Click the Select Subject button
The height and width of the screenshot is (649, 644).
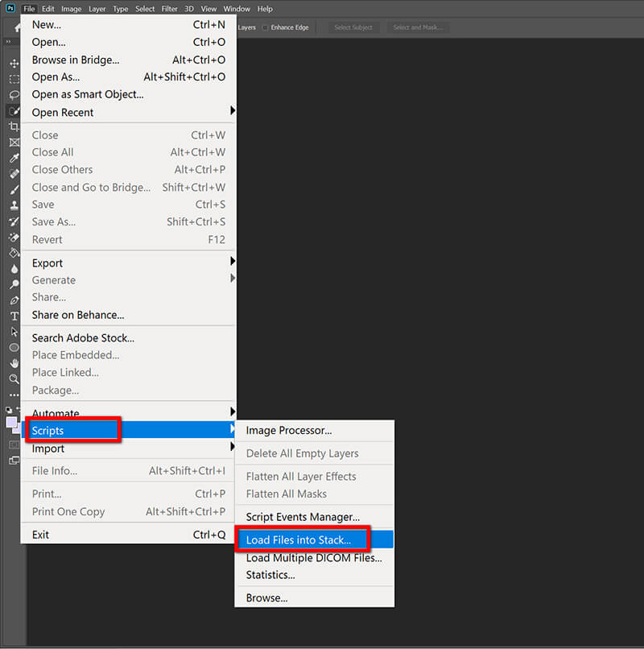click(353, 27)
